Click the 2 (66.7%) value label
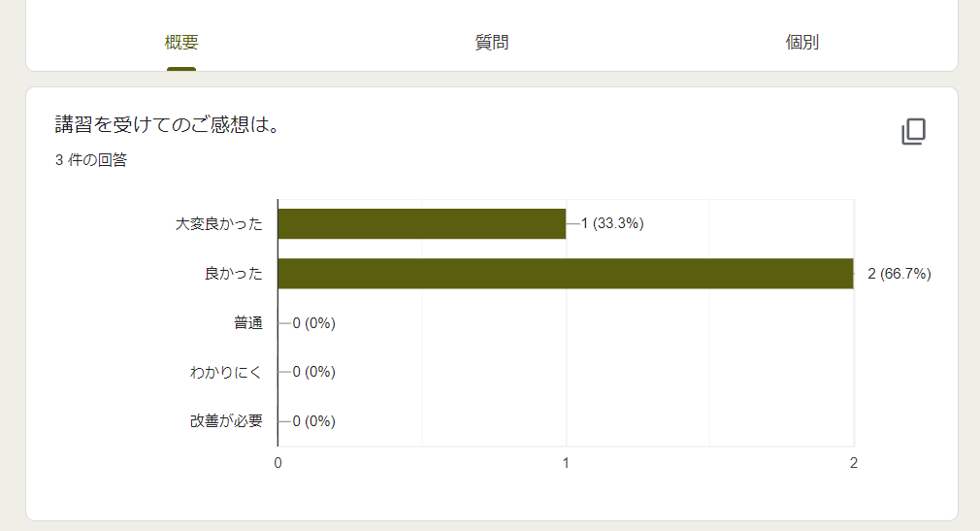 (x=899, y=274)
